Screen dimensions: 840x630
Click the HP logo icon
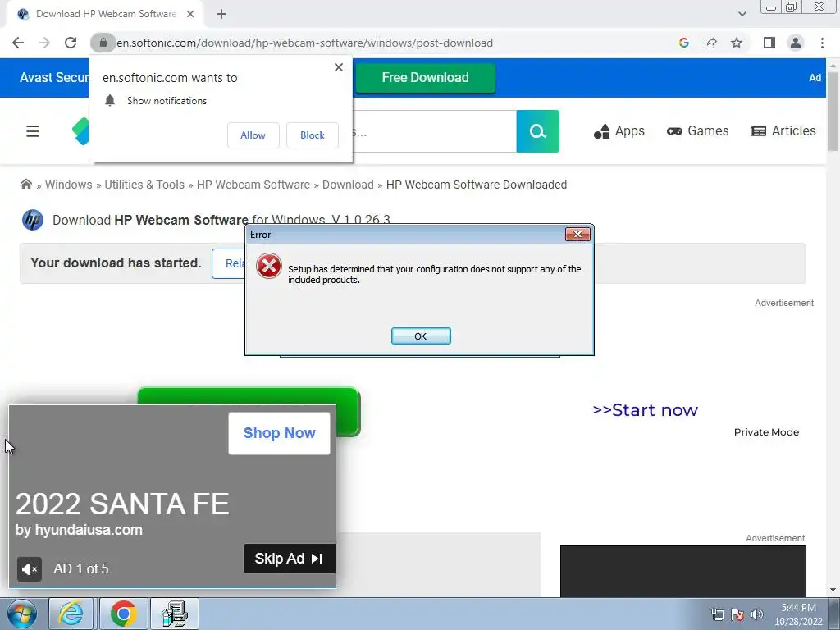click(x=33, y=220)
